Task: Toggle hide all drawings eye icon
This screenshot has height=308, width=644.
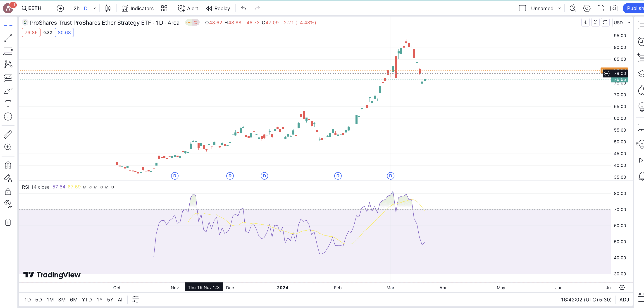Action: point(8,204)
